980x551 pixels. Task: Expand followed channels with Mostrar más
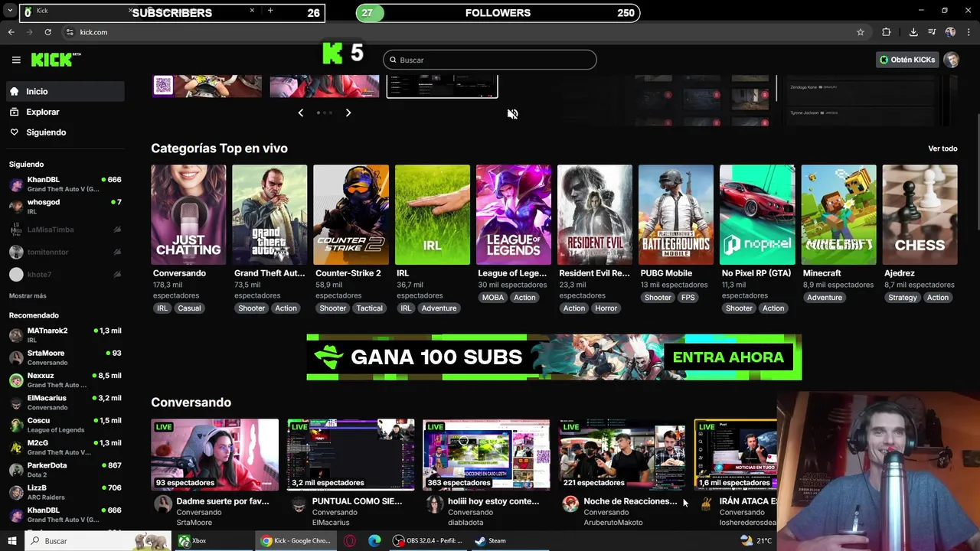pos(28,296)
